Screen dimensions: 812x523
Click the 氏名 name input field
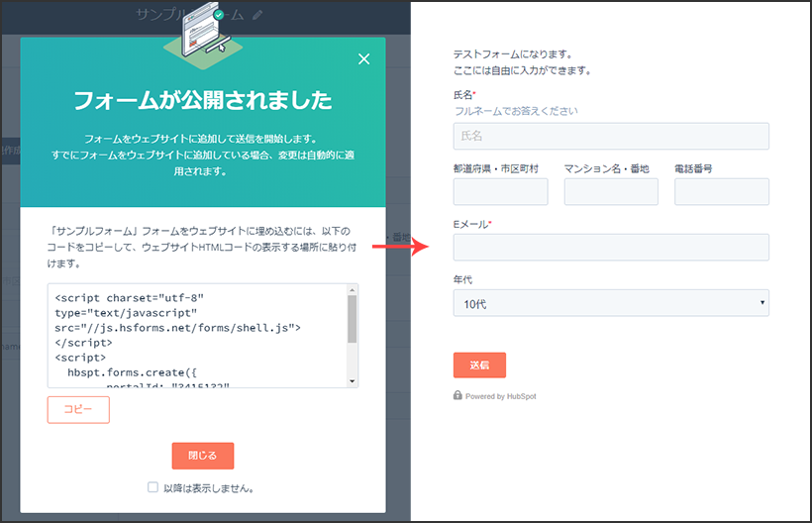tap(611, 136)
